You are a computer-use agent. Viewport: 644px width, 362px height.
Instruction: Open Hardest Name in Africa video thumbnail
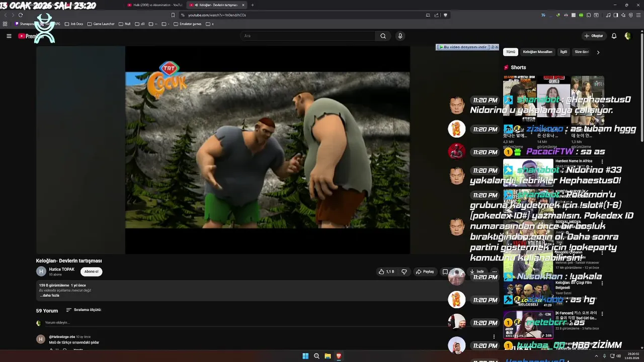click(528, 172)
